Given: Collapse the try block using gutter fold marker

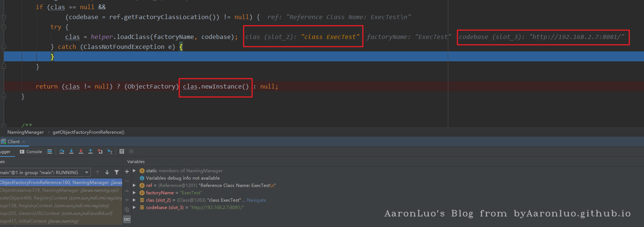Looking at the screenshot, I should tap(4, 27).
